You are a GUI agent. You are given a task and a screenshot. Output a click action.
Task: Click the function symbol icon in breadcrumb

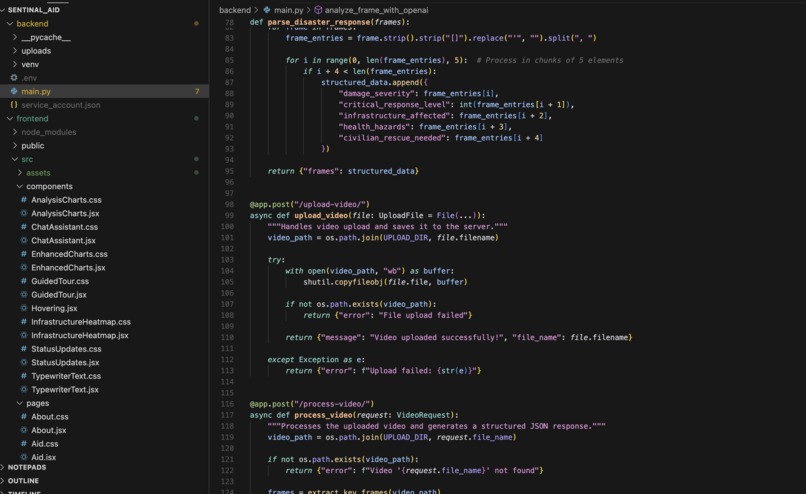click(x=318, y=10)
